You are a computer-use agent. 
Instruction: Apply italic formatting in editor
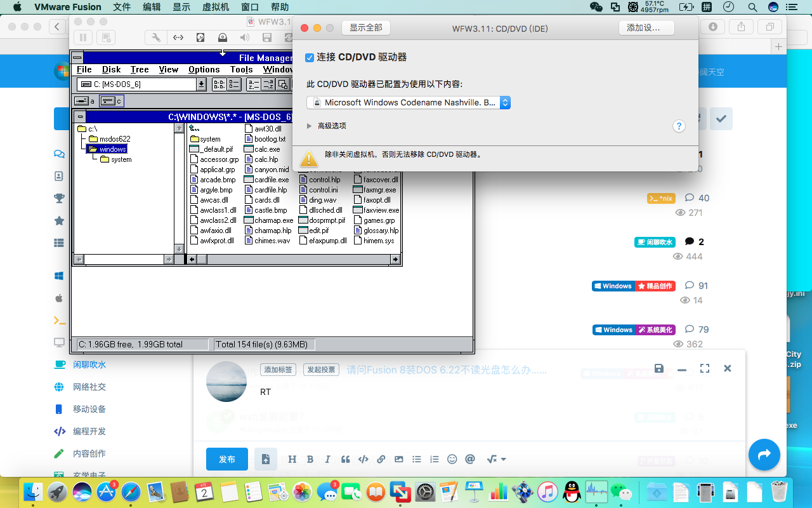tap(328, 459)
